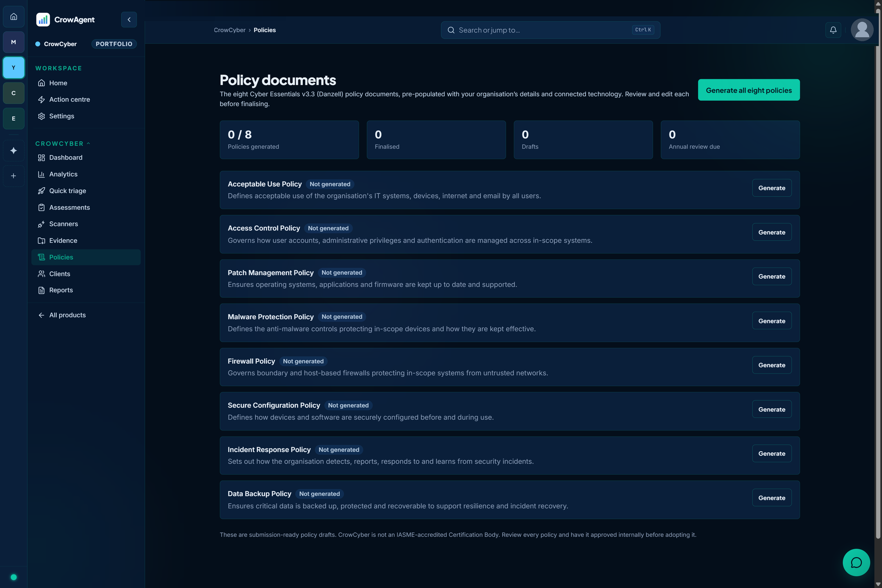
Task: Open the chat bubble support widget
Action: click(856, 563)
